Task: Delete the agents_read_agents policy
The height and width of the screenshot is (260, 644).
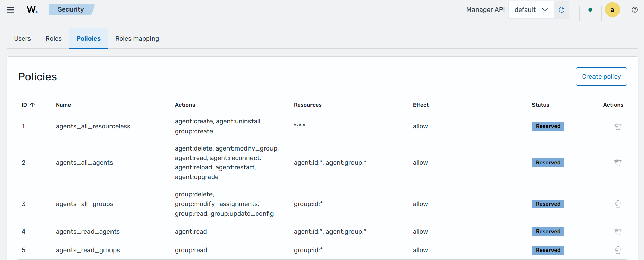Action: click(x=618, y=232)
